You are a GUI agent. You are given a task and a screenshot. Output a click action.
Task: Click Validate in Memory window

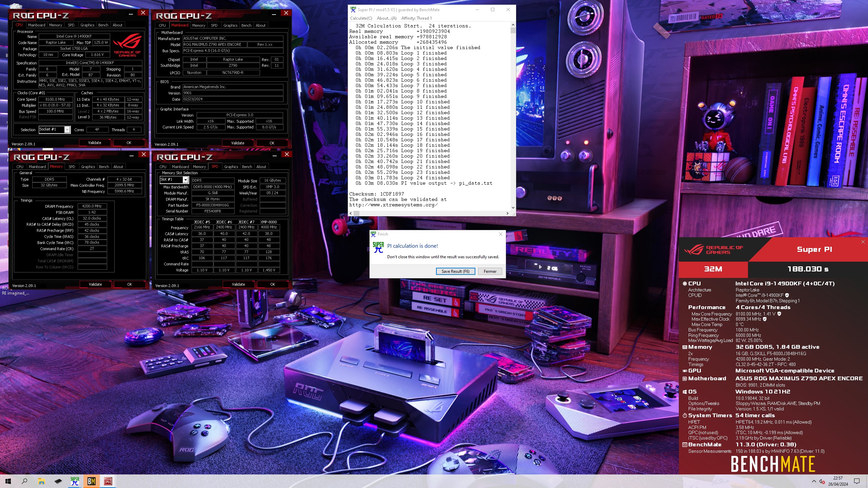click(95, 284)
